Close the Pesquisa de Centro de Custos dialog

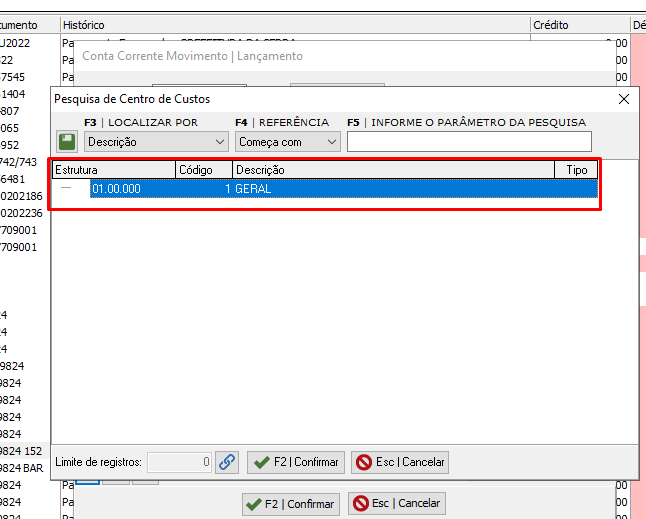click(x=624, y=98)
